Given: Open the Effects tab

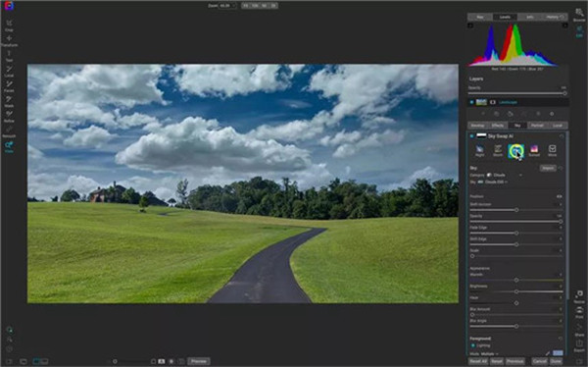Looking at the screenshot, I should click(498, 125).
